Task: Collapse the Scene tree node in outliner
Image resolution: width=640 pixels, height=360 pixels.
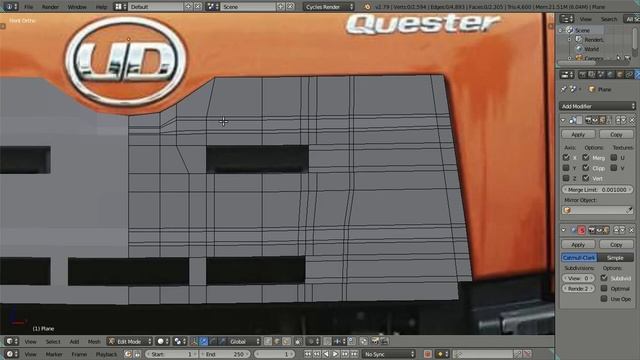Action: tap(561, 30)
